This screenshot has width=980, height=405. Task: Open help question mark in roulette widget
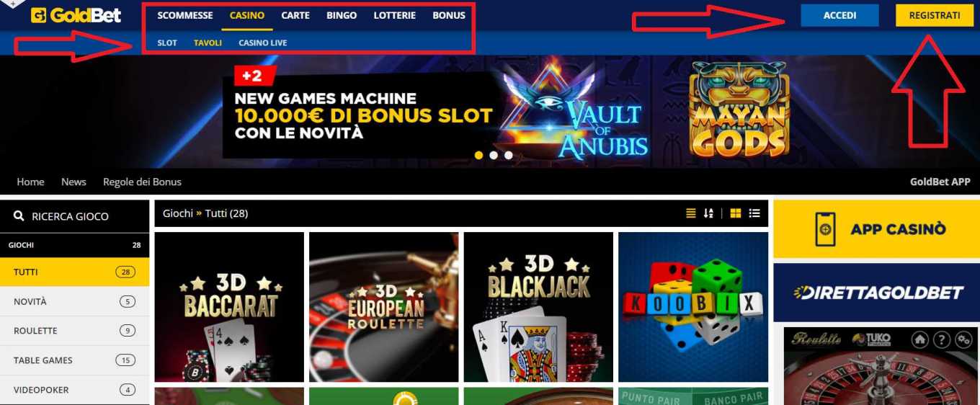tap(941, 339)
